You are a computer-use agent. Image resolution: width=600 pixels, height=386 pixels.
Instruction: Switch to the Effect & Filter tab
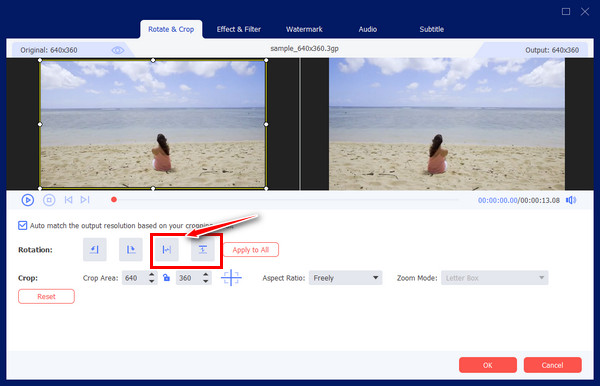(x=239, y=29)
